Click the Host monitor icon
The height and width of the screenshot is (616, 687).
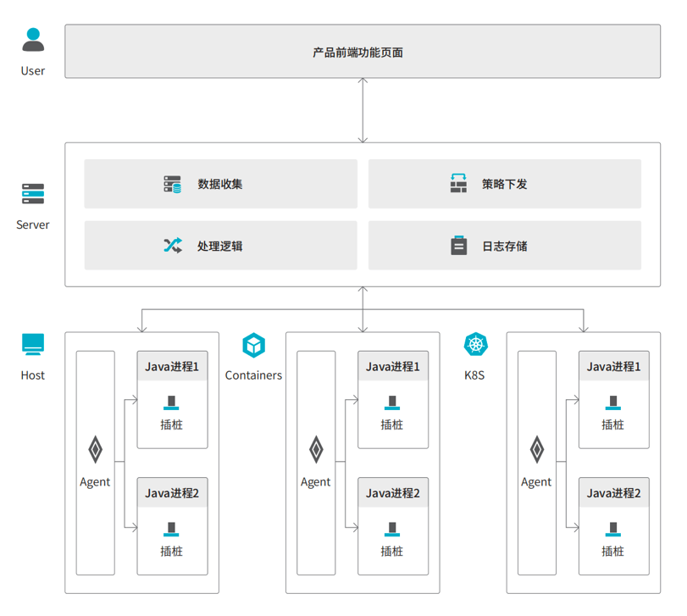click(33, 344)
